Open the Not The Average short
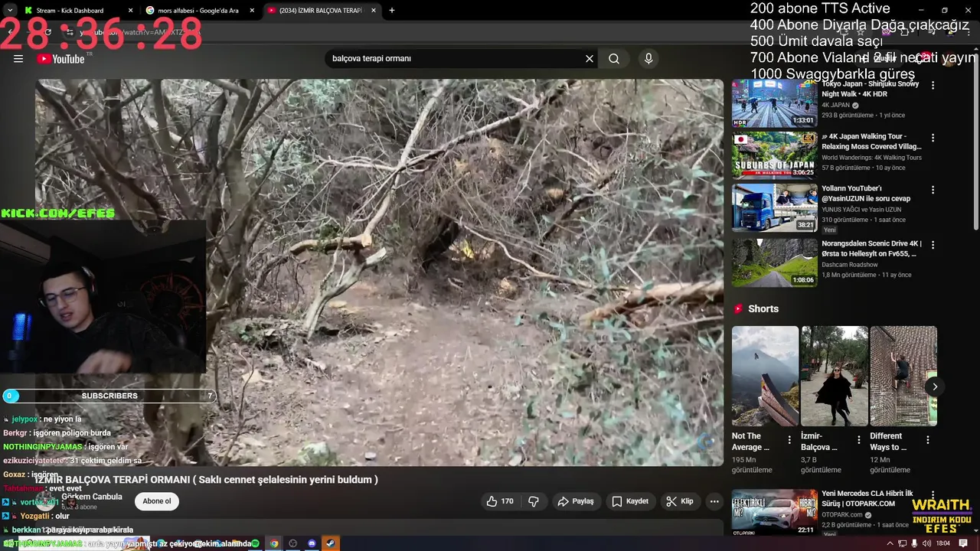Image resolution: width=980 pixels, height=551 pixels. coord(765,376)
